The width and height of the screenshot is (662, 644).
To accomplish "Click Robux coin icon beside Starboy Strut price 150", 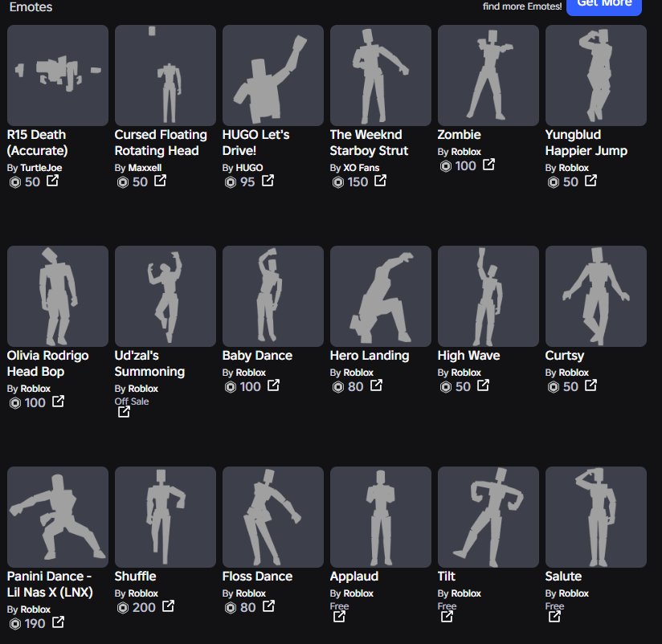I will [x=338, y=182].
